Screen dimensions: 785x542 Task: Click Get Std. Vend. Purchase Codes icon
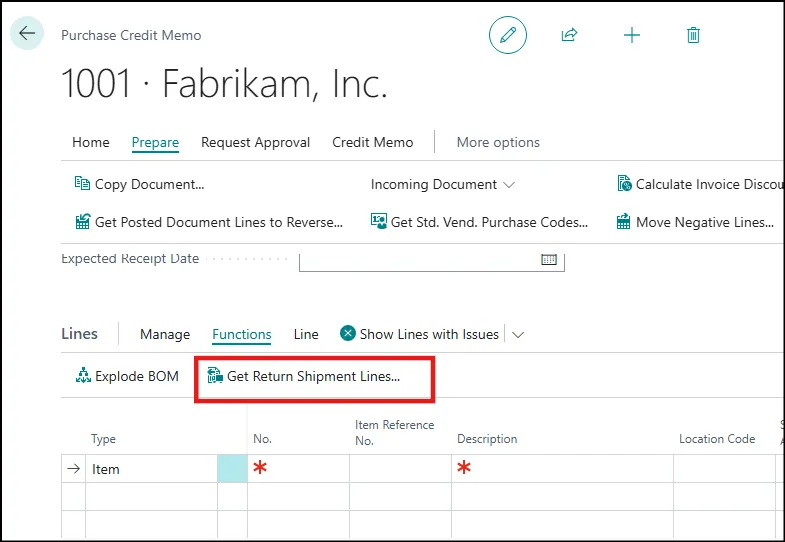[x=378, y=221]
